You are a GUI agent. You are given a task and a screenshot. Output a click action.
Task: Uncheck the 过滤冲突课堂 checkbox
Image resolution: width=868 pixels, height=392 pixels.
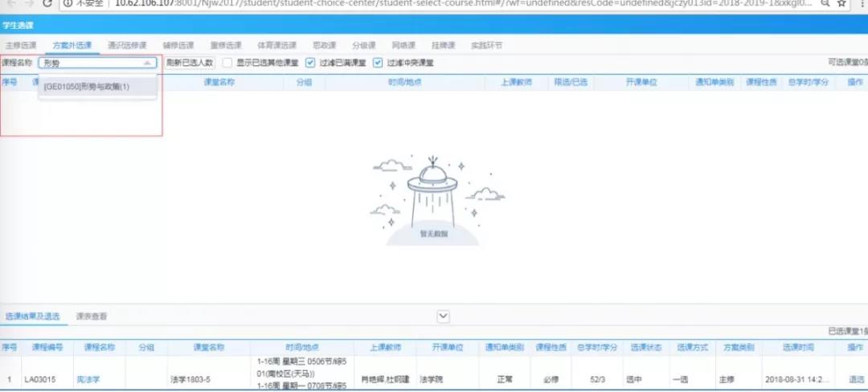[378, 63]
